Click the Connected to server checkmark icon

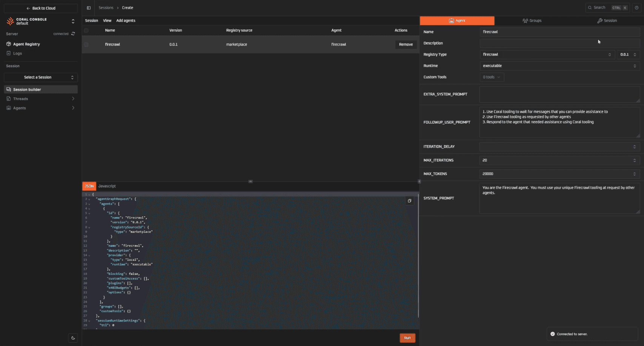pos(553,334)
